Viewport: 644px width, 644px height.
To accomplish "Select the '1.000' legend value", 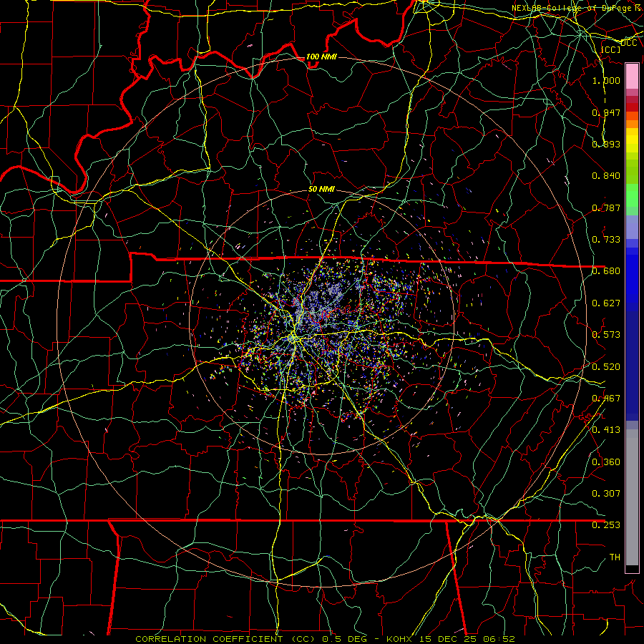I will pyautogui.click(x=606, y=80).
